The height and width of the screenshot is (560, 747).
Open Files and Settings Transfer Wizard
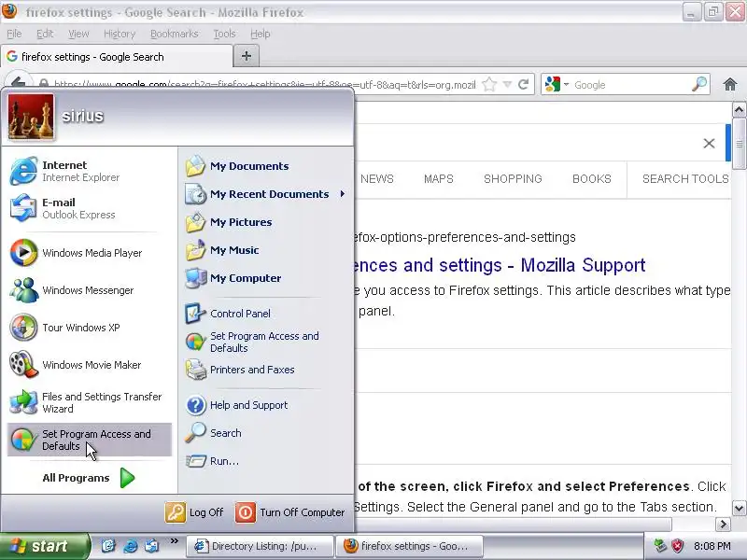point(89,402)
